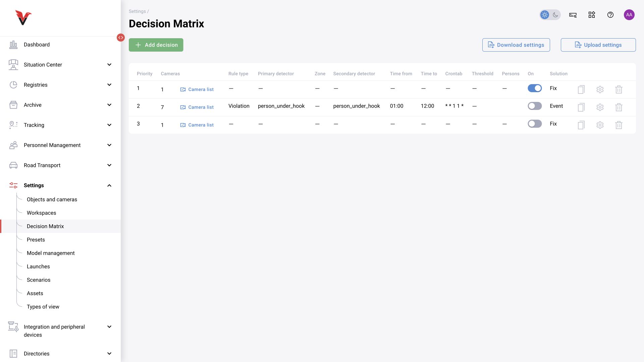Click the red V logo

[23, 18]
